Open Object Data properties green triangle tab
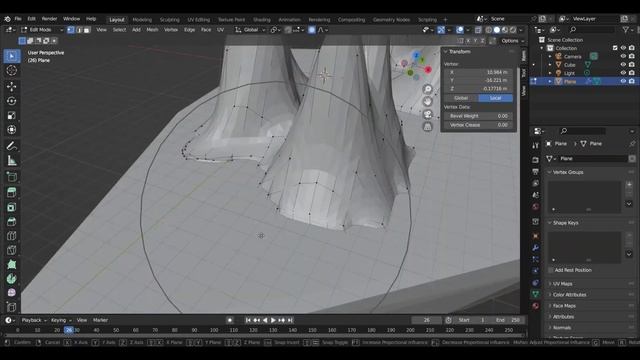640x360 pixels. tap(536, 294)
